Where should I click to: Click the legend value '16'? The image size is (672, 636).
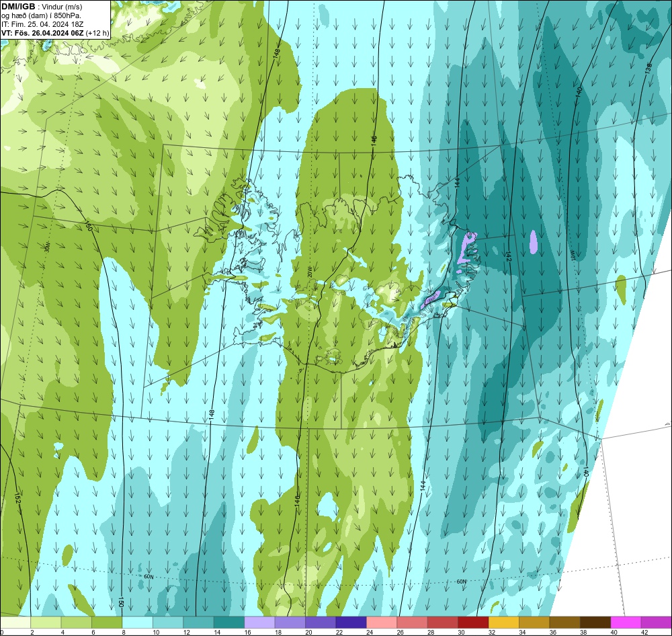coord(248,632)
